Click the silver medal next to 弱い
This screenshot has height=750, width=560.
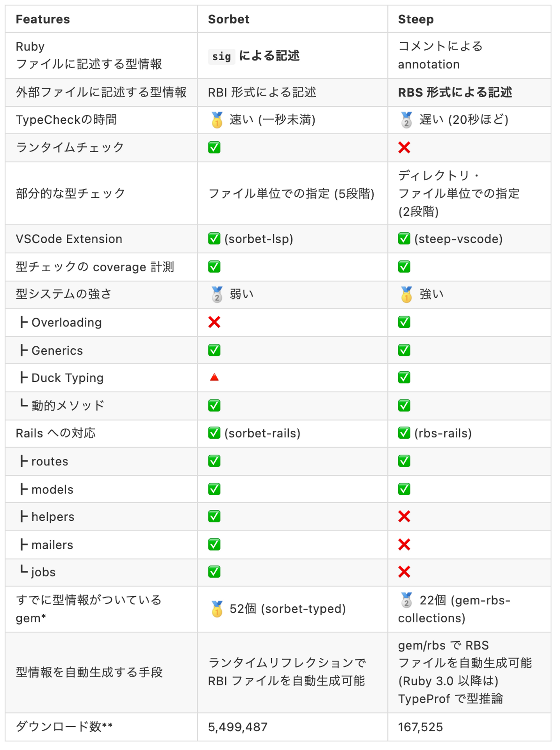click(x=217, y=294)
